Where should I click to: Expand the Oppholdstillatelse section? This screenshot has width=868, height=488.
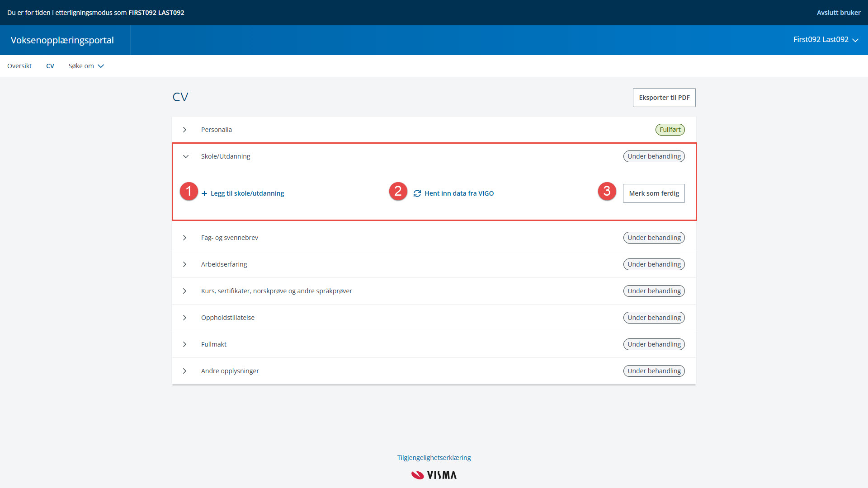pos(184,318)
